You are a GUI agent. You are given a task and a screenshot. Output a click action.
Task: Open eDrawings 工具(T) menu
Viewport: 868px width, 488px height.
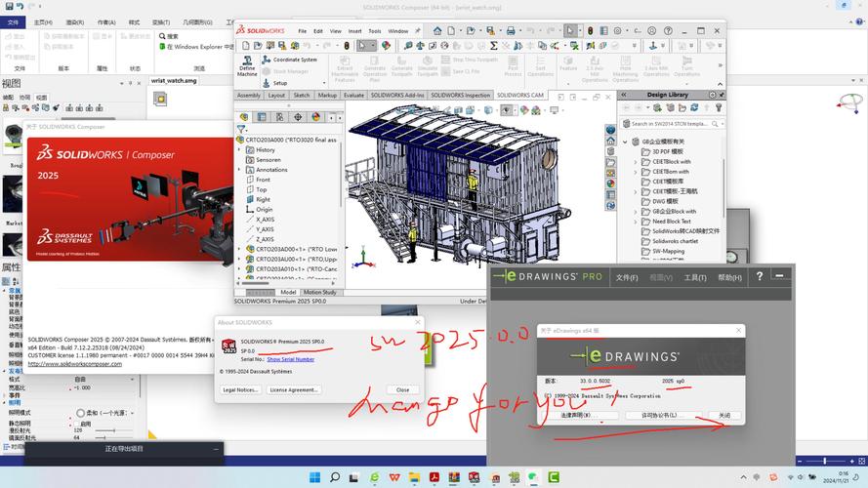[695, 277]
